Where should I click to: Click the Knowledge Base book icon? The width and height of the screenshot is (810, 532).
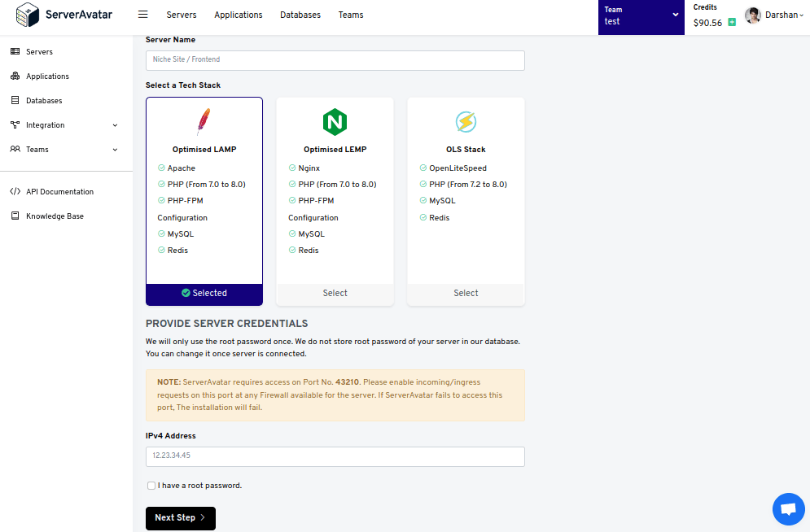tap(15, 216)
